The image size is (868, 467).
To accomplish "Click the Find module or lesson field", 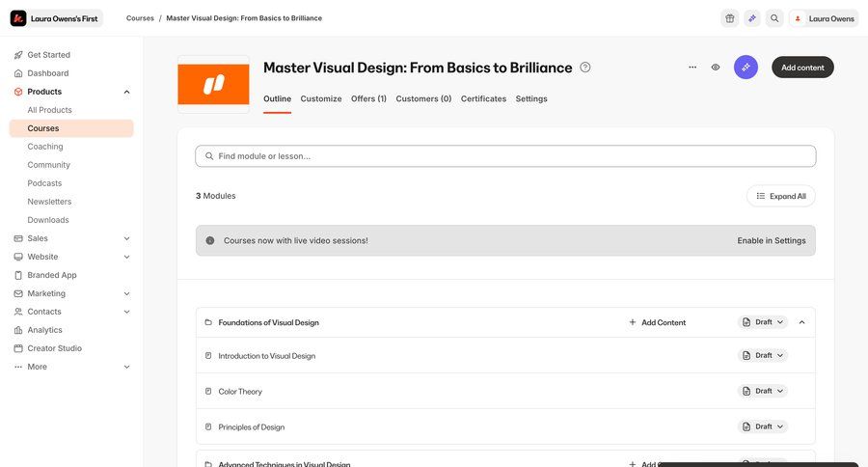I will coord(505,156).
